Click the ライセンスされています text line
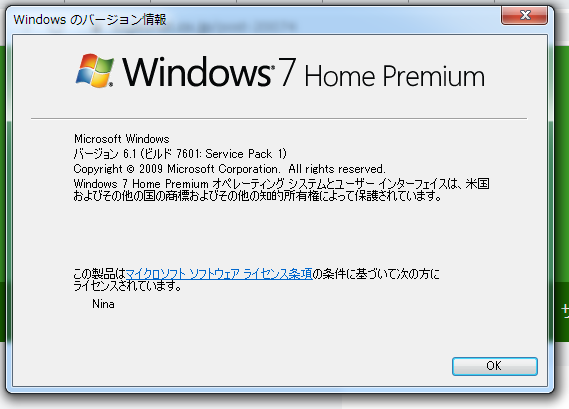 tap(127, 286)
